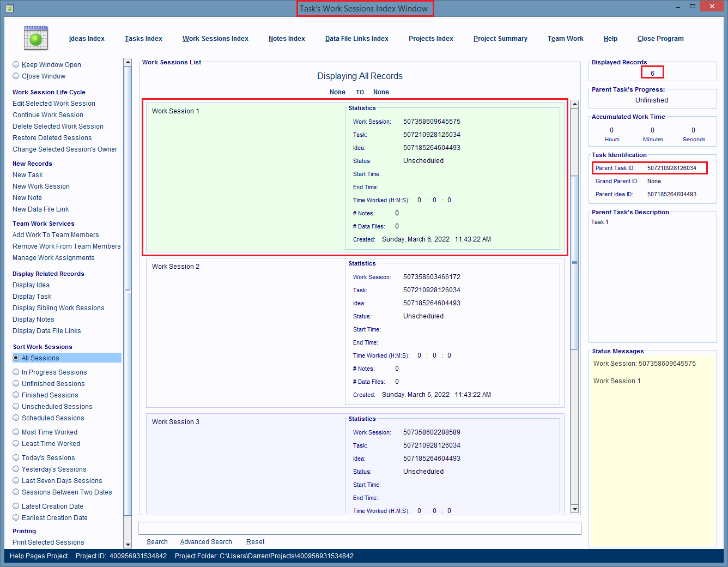Choose Most Time Worked sorting
728x567 pixels.
[x=16, y=432]
